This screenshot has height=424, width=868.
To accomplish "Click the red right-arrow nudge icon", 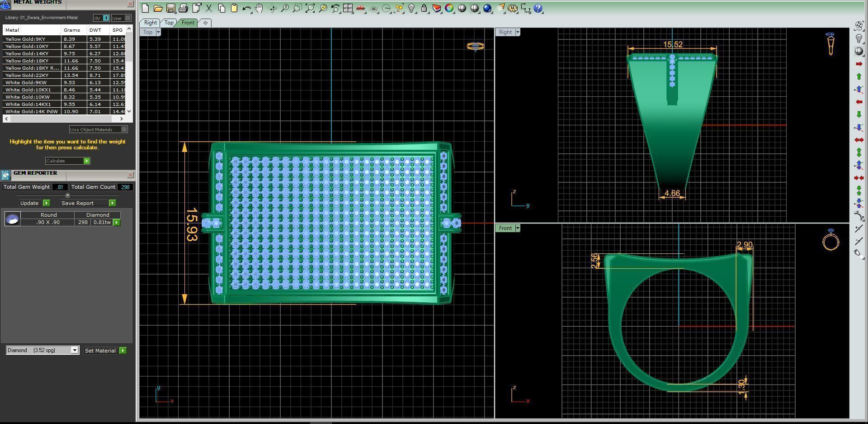I will 859,64.
